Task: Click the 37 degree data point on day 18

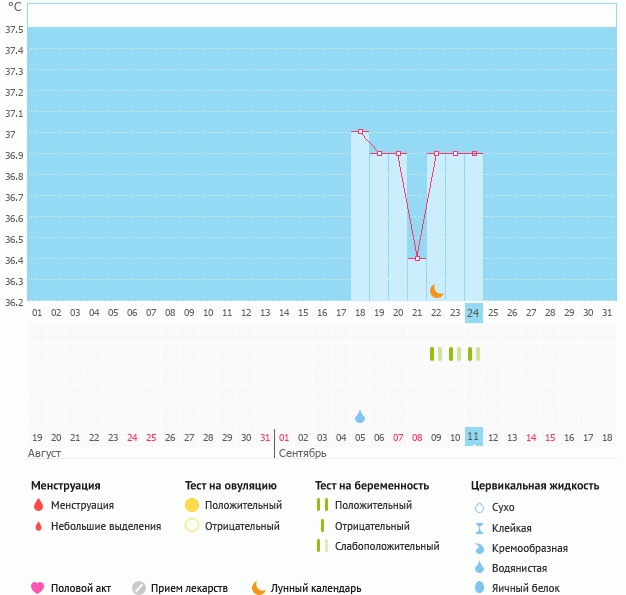Action: tap(360, 132)
